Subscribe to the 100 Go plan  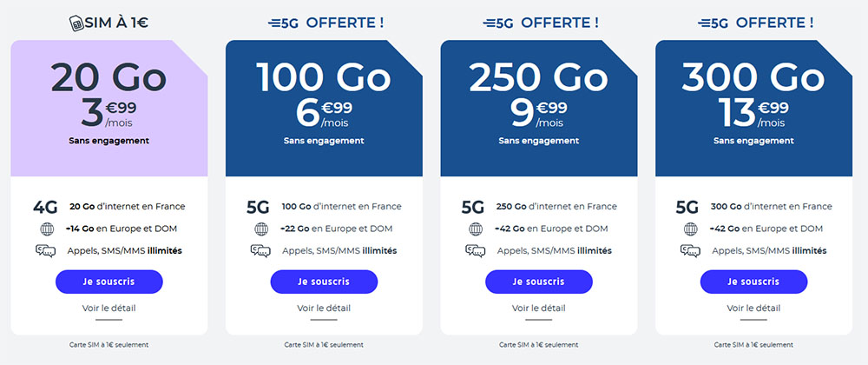[x=324, y=282]
